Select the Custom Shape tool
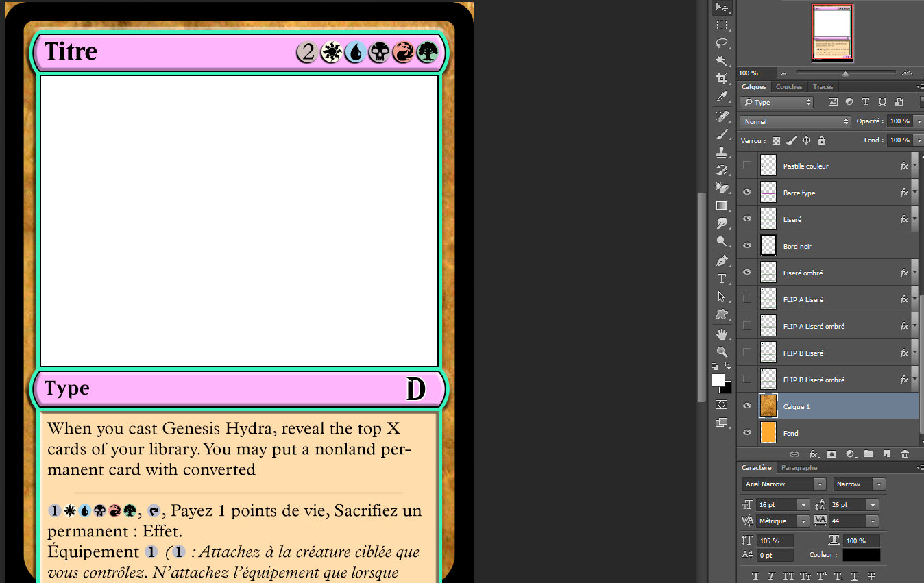 722,314
